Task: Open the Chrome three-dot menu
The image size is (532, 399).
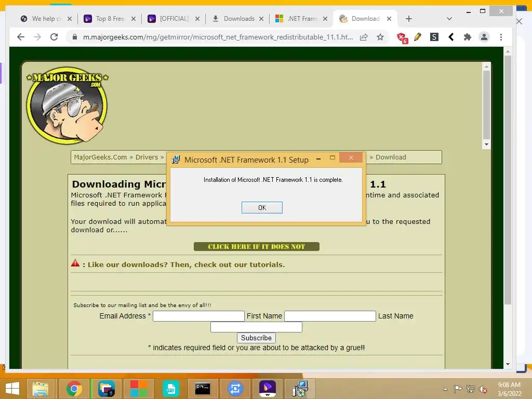Action: pyautogui.click(x=501, y=37)
